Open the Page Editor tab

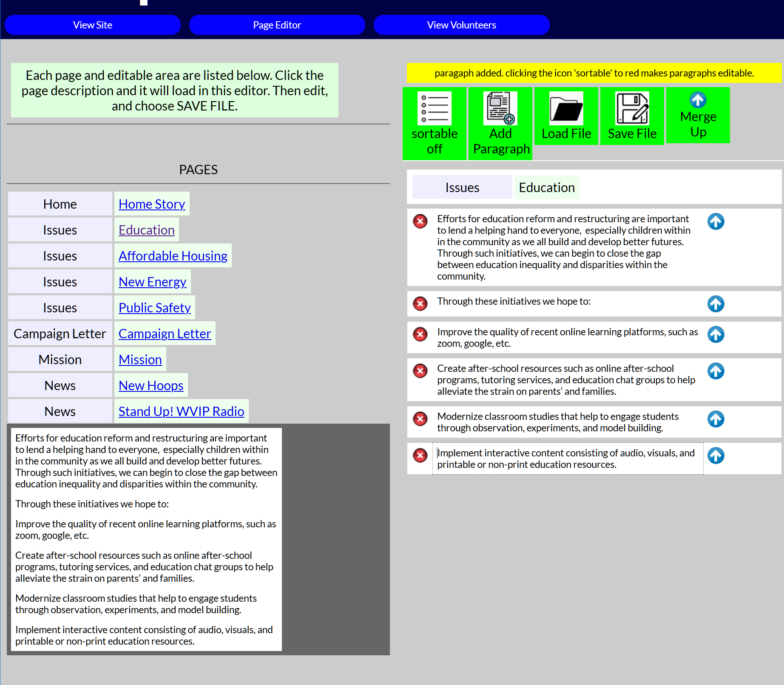[x=277, y=25]
